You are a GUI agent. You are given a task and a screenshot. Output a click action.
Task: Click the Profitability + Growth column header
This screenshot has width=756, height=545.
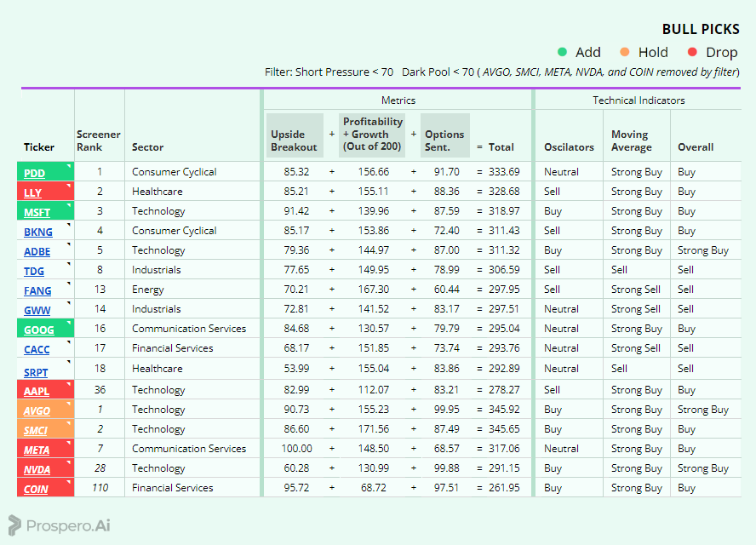coord(372,135)
